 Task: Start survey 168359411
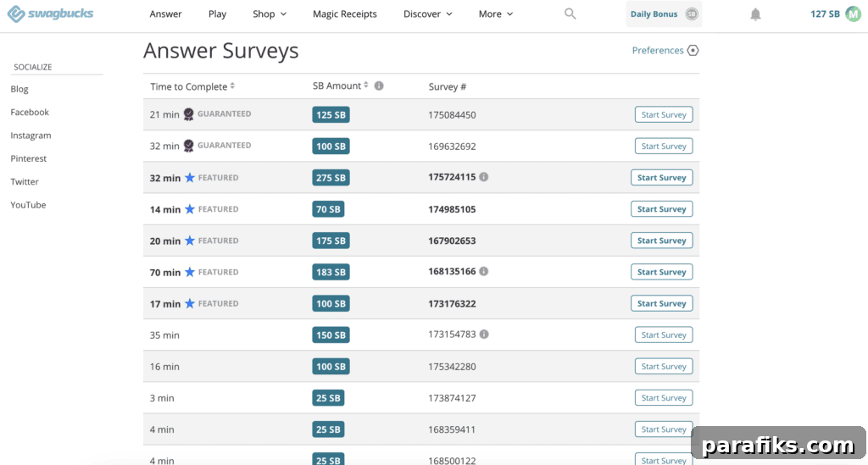point(664,429)
